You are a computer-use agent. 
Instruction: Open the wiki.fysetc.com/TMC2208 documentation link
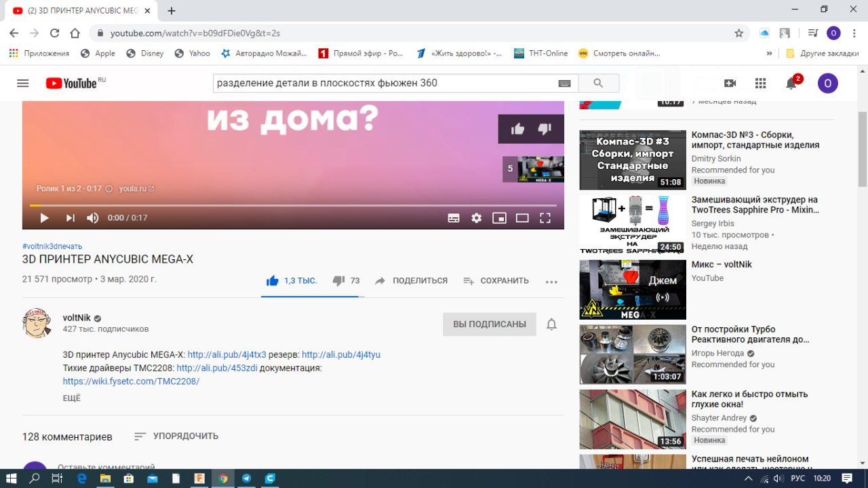point(132,381)
